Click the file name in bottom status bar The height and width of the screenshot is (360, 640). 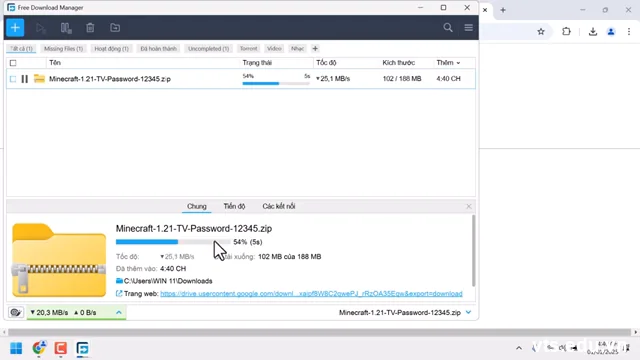pyautogui.click(x=400, y=313)
